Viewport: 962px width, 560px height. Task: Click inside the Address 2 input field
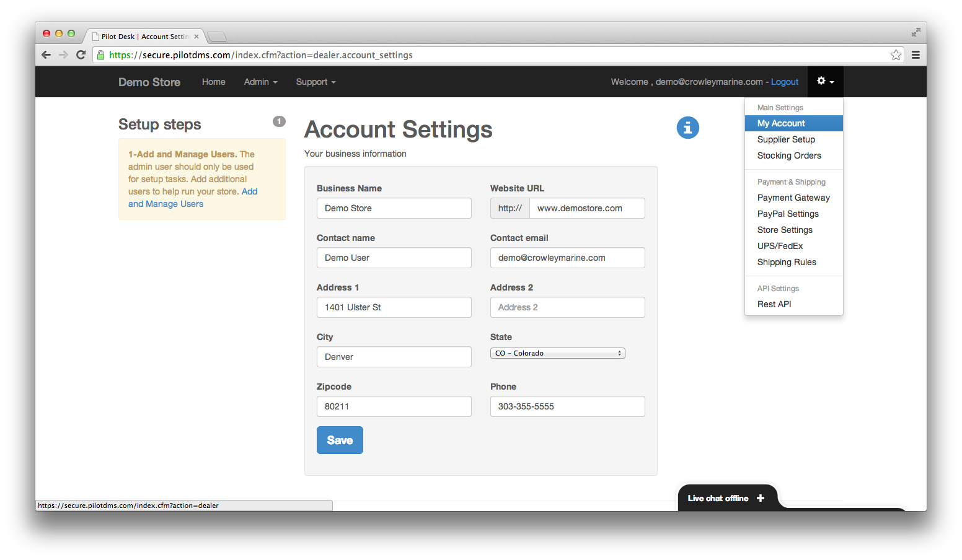[567, 307]
